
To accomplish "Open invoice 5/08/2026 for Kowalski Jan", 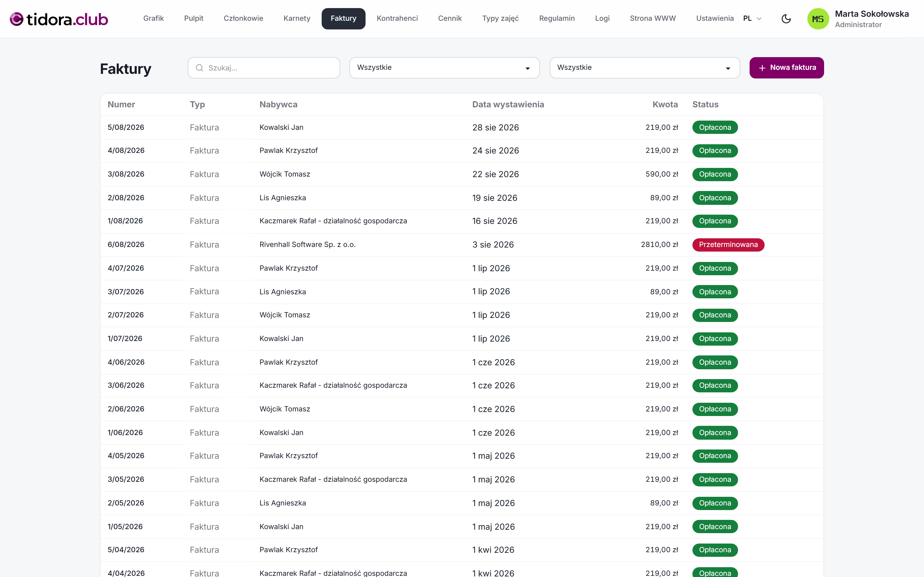I will pyautogui.click(x=462, y=128).
